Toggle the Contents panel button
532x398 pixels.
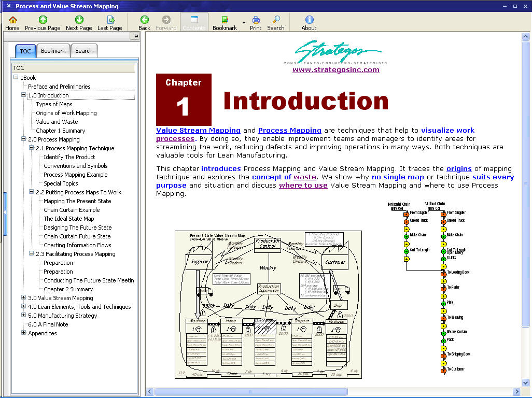click(194, 23)
